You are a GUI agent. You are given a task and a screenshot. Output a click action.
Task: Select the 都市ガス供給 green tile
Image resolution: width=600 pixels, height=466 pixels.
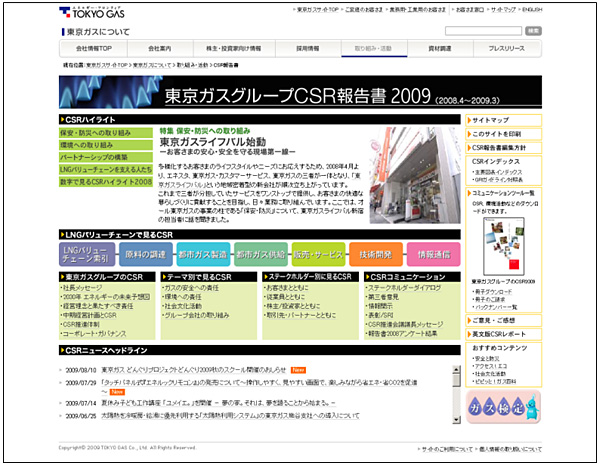261,254
